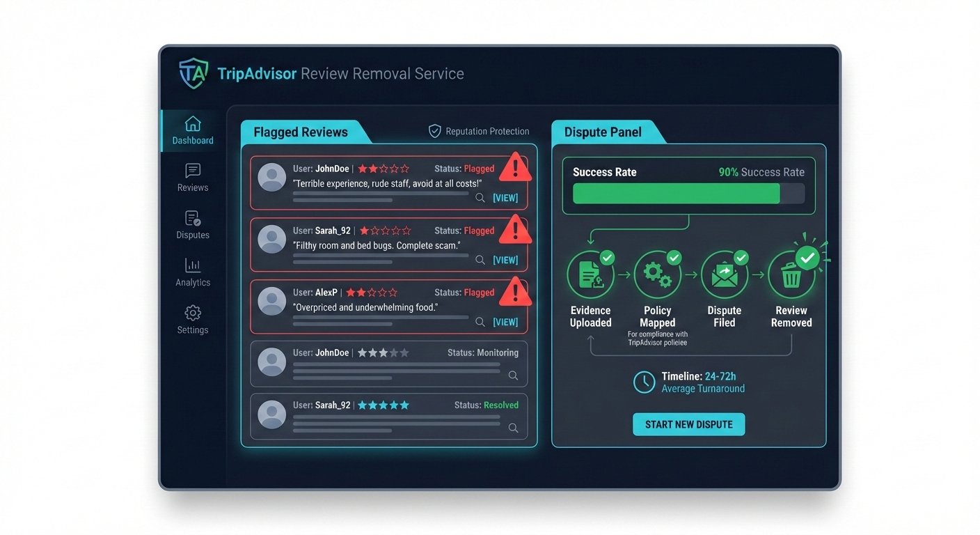980x535 pixels.
Task: Navigate to Disputes in the sidebar
Action: 193,225
